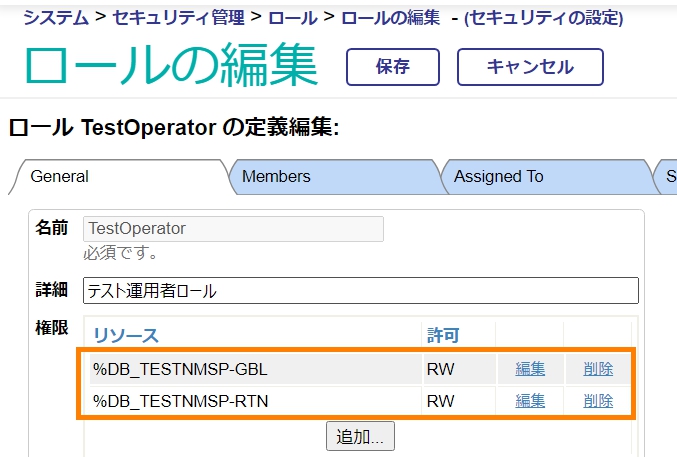Viewport: 677px width, 457px height.
Task: Click the リソース column header
Action: pyautogui.click(x=126, y=335)
